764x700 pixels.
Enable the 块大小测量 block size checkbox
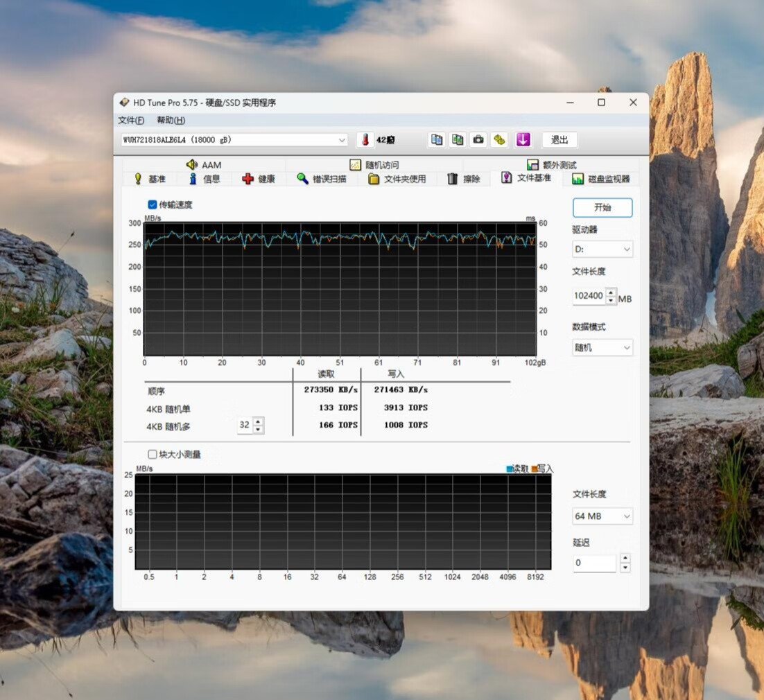coord(153,455)
